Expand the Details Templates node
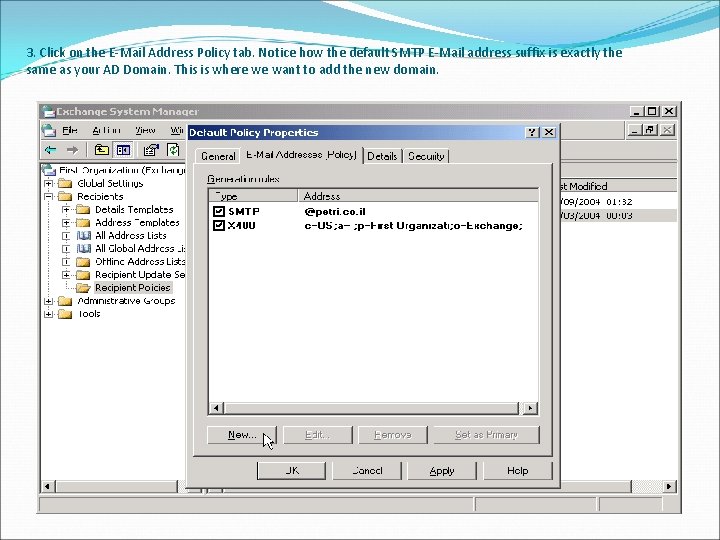 coord(66,209)
